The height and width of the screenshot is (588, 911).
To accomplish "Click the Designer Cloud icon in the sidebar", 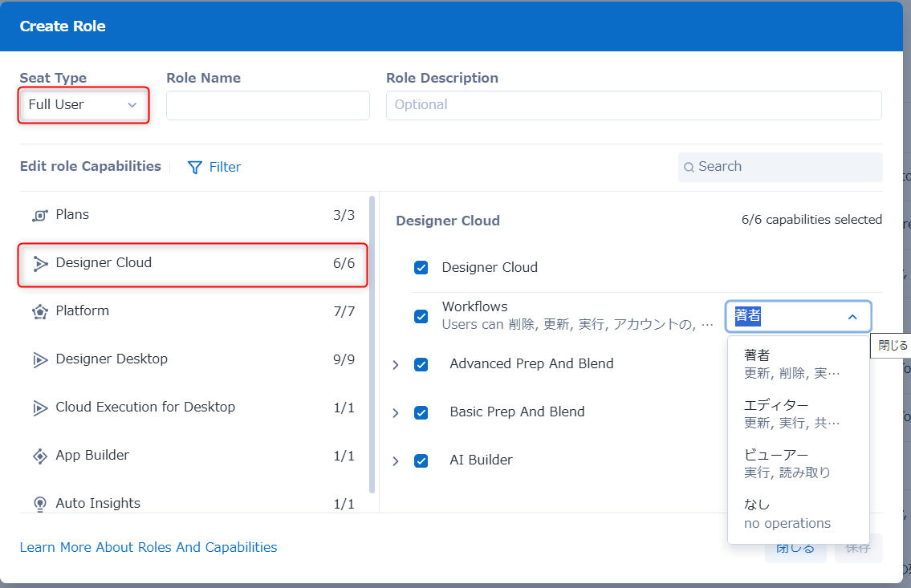I will (x=39, y=264).
